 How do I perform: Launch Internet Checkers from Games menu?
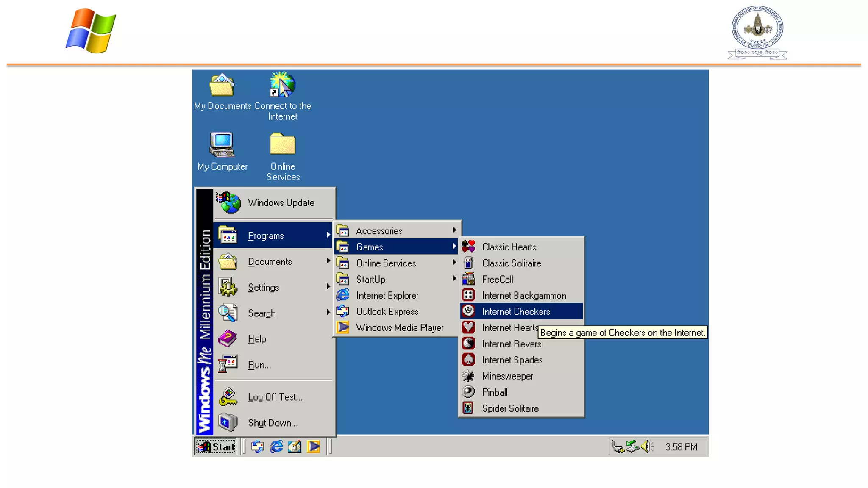516,312
